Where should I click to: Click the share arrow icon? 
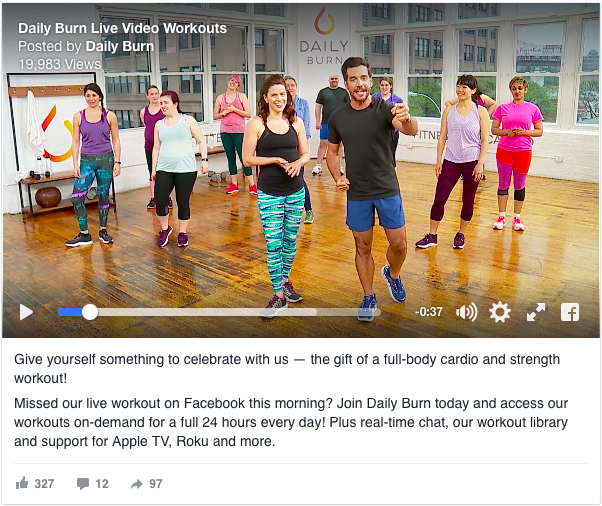[x=137, y=484]
